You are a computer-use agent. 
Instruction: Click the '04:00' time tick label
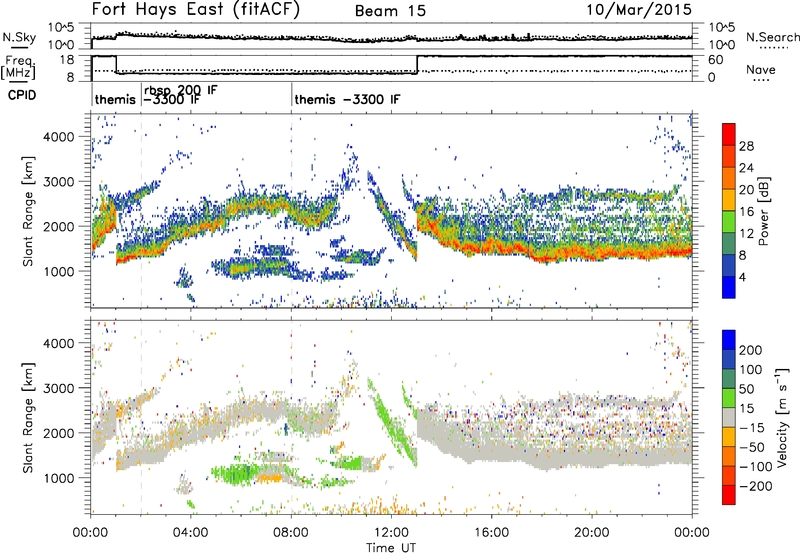[191, 533]
